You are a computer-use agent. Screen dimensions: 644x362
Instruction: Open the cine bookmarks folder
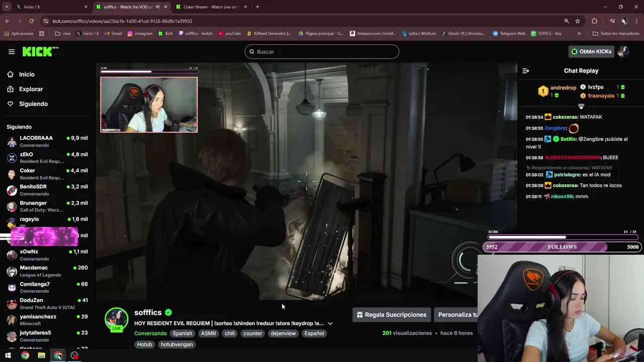[62, 34]
